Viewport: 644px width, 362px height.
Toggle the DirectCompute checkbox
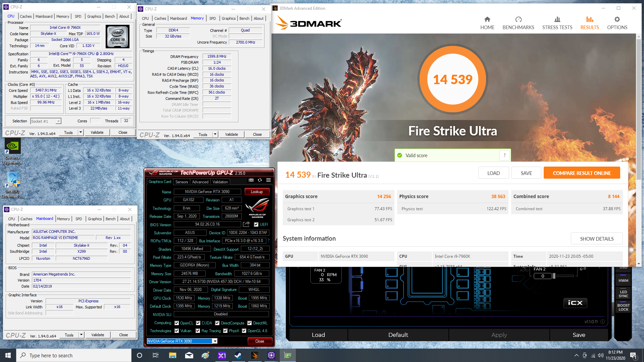click(x=217, y=323)
